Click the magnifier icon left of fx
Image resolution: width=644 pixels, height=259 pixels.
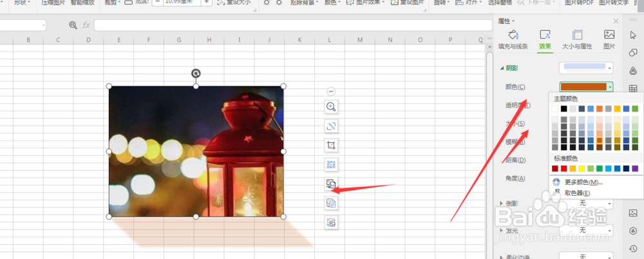click(x=73, y=25)
